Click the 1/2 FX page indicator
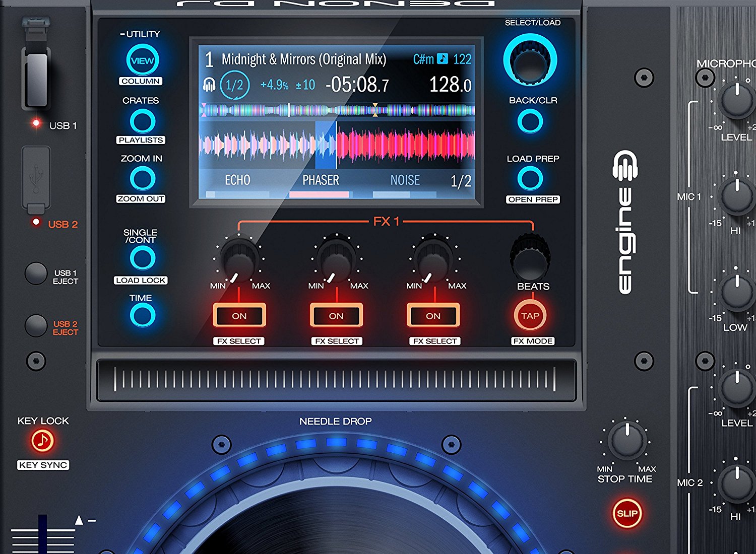This screenshot has width=756, height=554. click(461, 181)
